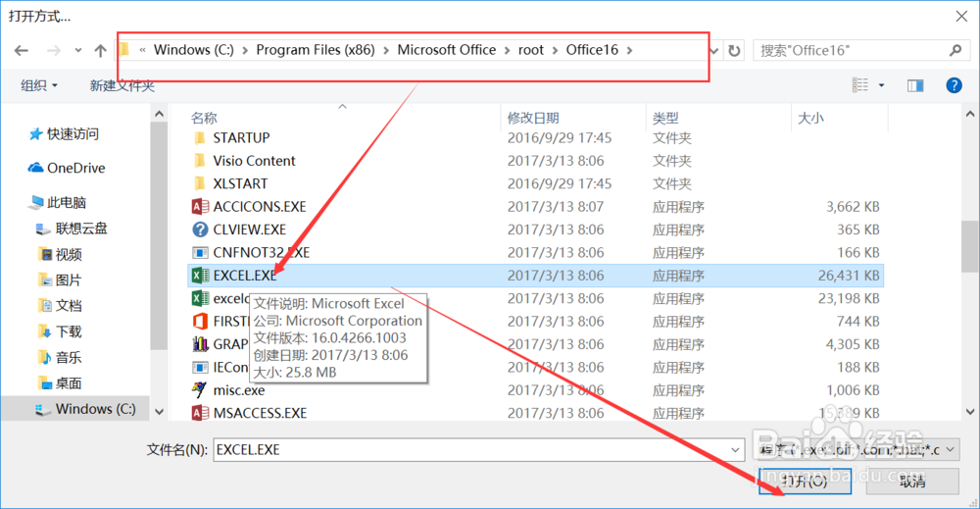Open 图片 folder in sidebar

tap(60, 280)
